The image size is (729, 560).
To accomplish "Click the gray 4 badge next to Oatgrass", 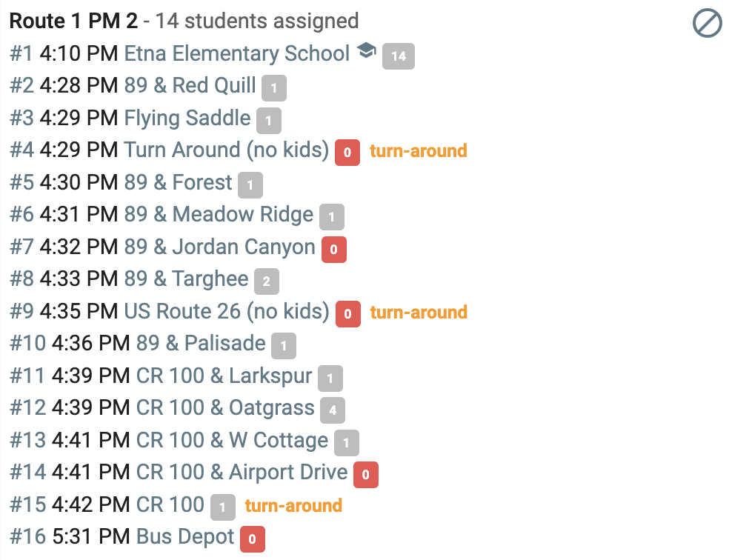I will [x=333, y=410].
